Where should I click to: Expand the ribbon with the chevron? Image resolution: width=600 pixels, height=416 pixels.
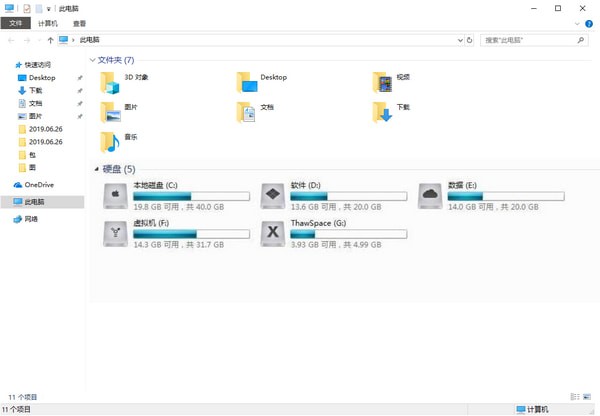pos(577,24)
